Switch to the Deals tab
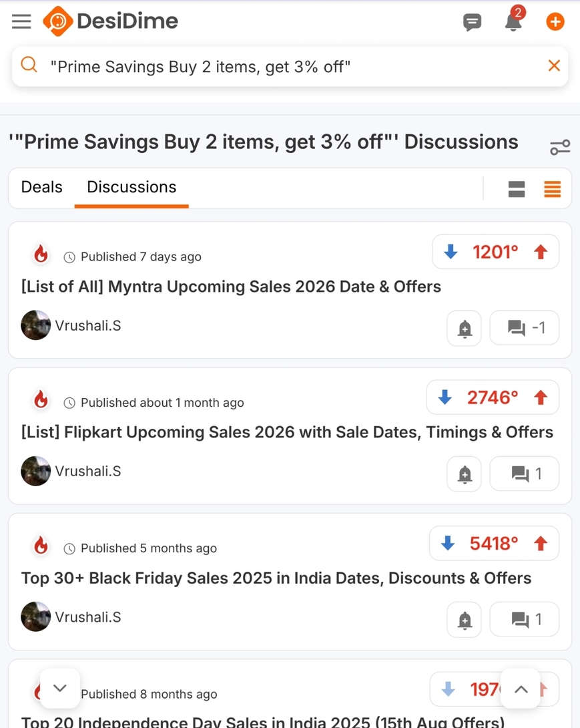The width and height of the screenshot is (580, 728). [x=41, y=187]
